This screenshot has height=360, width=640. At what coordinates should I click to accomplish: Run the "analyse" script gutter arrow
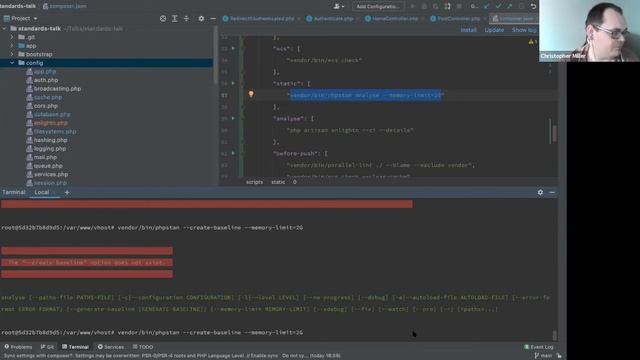pyautogui.click(x=233, y=118)
